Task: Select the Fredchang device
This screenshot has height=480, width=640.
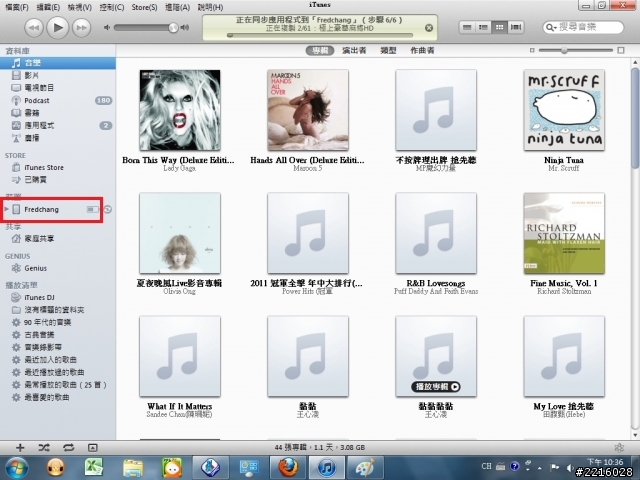Action: 41,209
